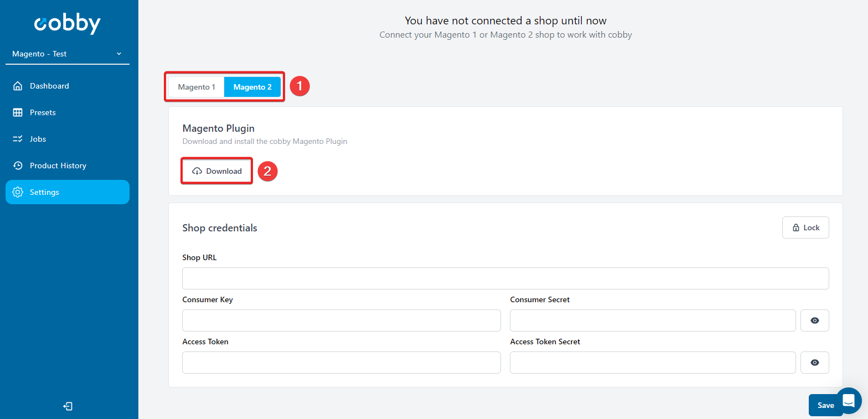Open Product History in the sidebar
Viewport: 868px width, 419px height.
68,165
